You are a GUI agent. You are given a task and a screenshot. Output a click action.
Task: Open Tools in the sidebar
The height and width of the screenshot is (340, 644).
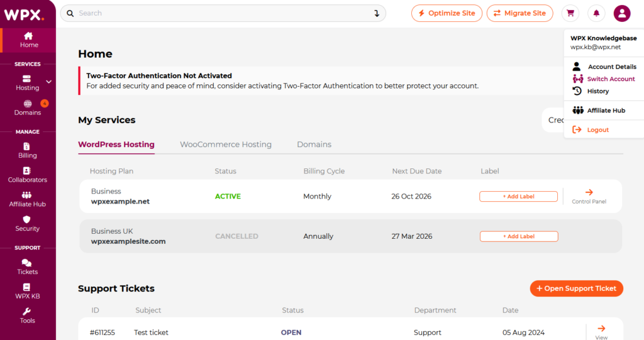(x=28, y=315)
